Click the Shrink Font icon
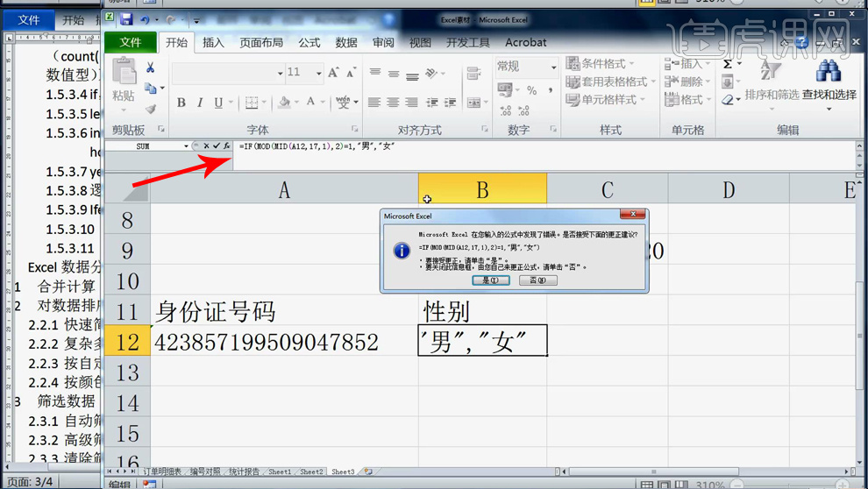 pyautogui.click(x=351, y=73)
